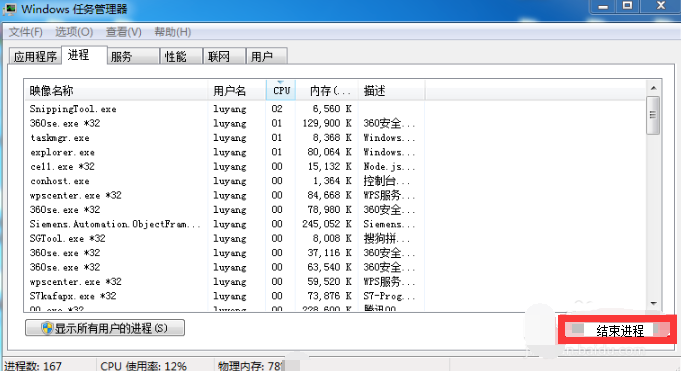Click memory value 15,132 K of cell.exe
This screenshot has height=371, width=681.
click(329, 166)
